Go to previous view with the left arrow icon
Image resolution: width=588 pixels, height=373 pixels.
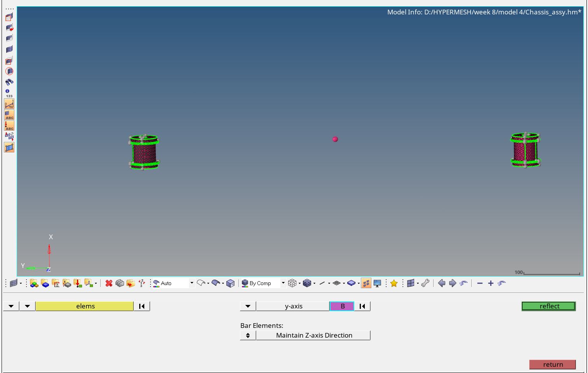[441, 283]
